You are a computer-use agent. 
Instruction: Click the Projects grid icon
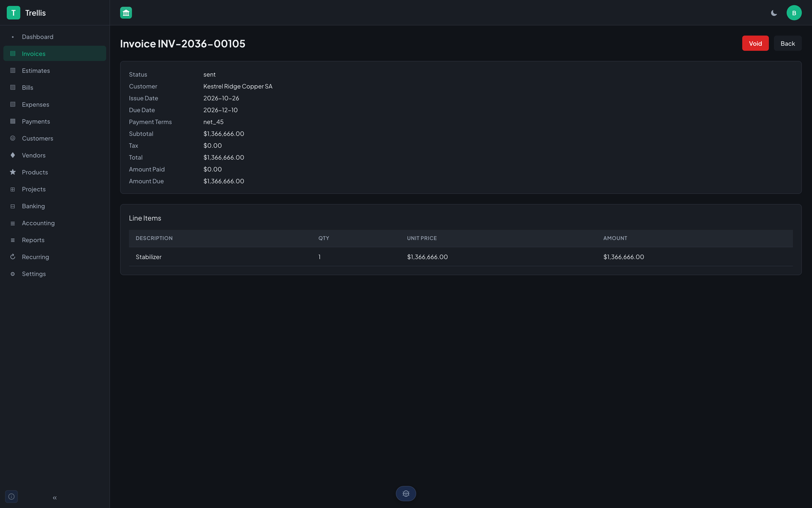[12, 189]
